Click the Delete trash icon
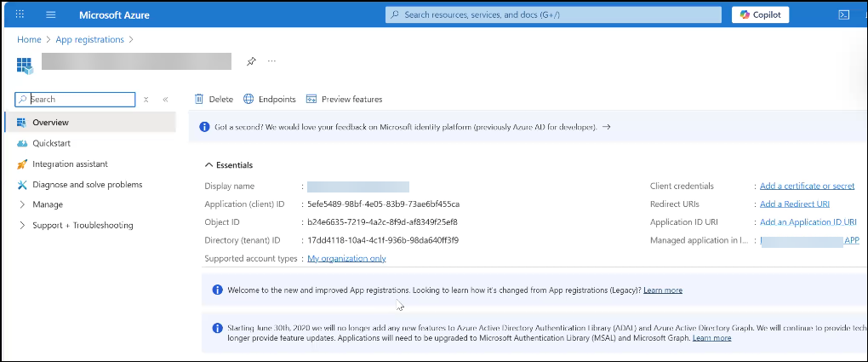This screenshot has height=362, width=868. [x=199, y=100]
